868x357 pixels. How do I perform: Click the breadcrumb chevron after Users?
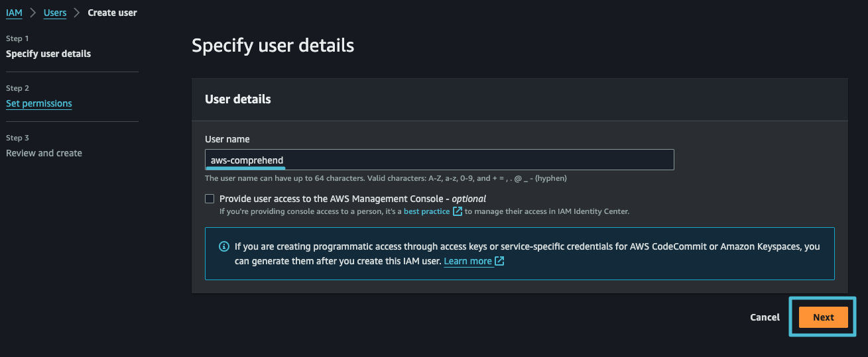77,13
